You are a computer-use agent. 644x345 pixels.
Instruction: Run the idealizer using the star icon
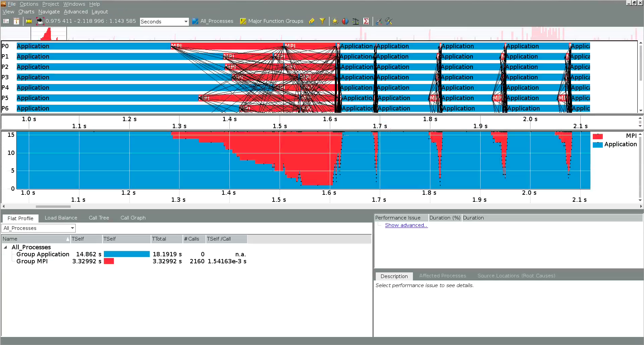click(x=335, y=21)
